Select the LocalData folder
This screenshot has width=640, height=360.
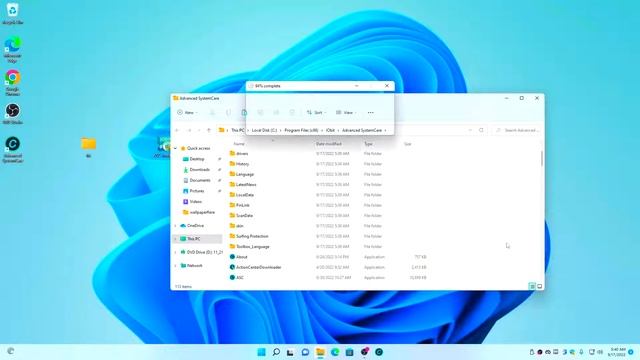[245, 195]
